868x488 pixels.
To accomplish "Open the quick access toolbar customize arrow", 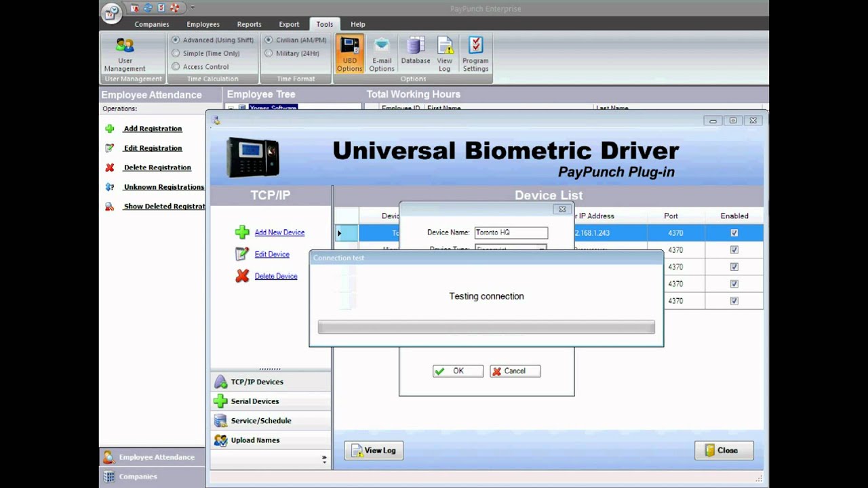I will pyautogui.click(x=192, y=8).
